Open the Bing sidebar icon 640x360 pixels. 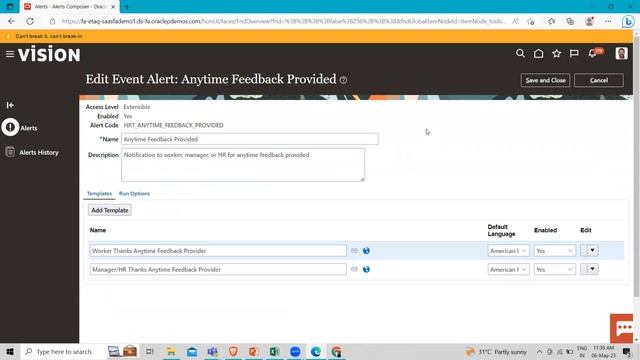pos(628,21)
